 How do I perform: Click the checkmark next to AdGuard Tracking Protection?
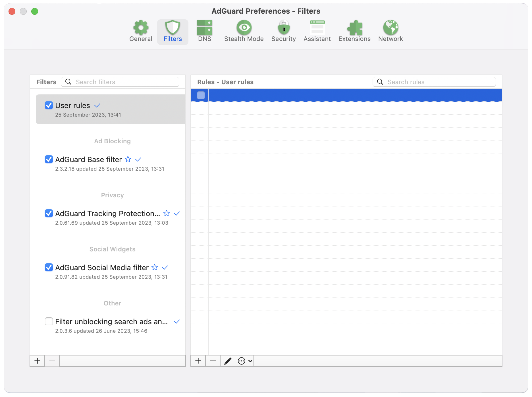(177, 214)
